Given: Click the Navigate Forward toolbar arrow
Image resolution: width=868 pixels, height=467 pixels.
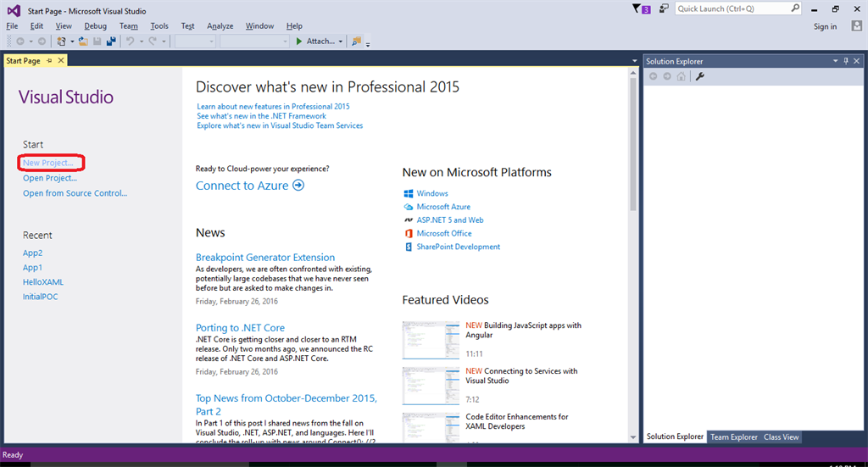Looking at the screenshot, I should [x=42, y=42].
